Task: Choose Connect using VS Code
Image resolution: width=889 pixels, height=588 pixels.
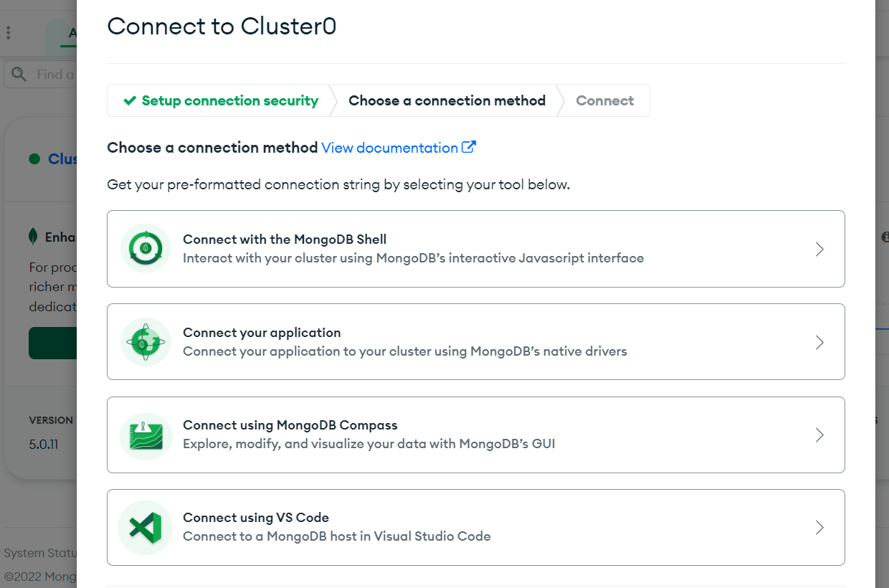Action: 476,528
